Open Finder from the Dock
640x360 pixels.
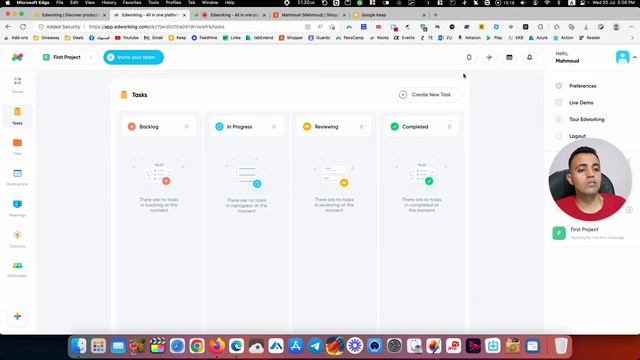[x=79, y=346]
